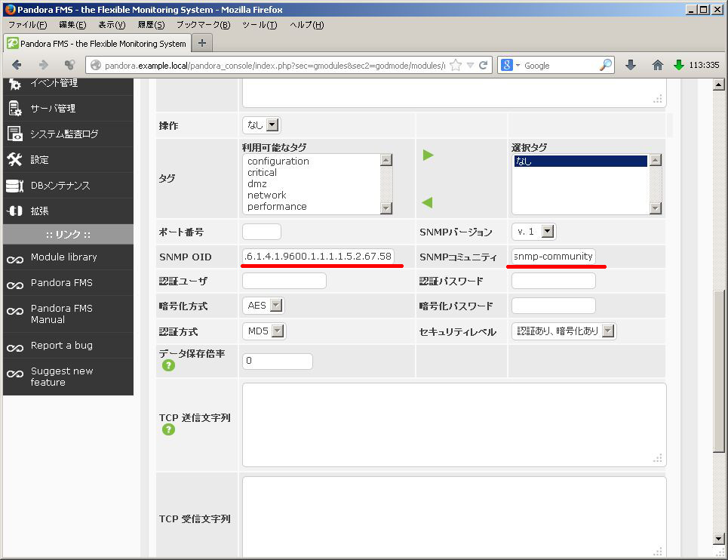The image size is (728, 560).
Task: Open new tab with plus button
Action: tap(202, 43)
